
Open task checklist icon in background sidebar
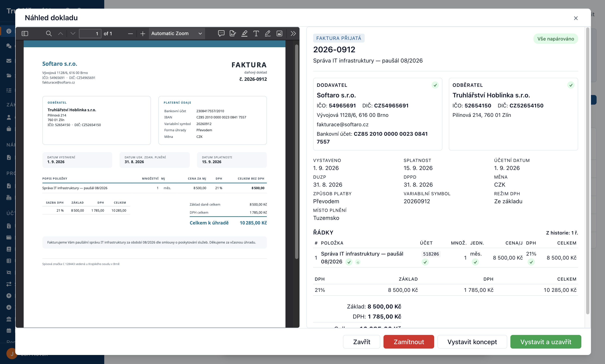(x=9, y=90)
